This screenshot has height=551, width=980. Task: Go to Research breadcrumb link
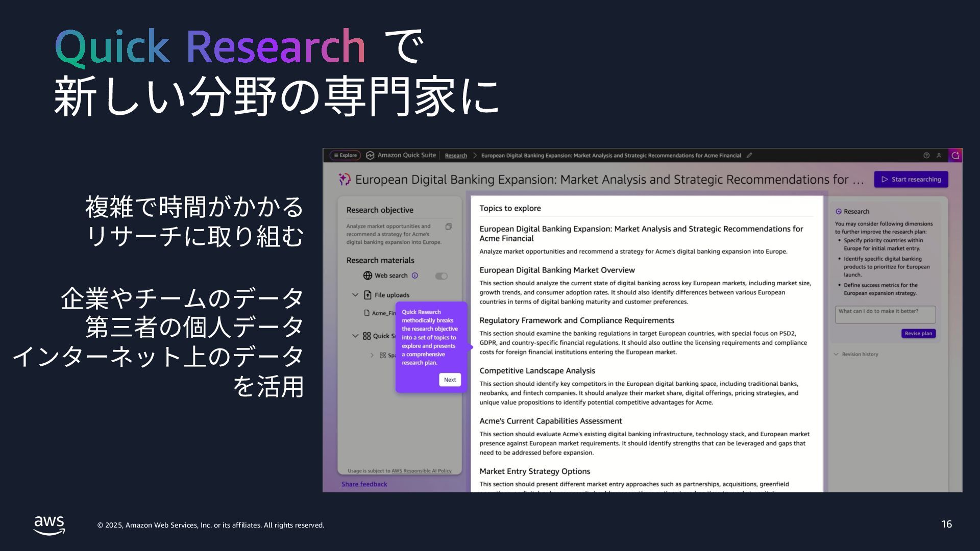pyautogui.click(x=456, y=156)
